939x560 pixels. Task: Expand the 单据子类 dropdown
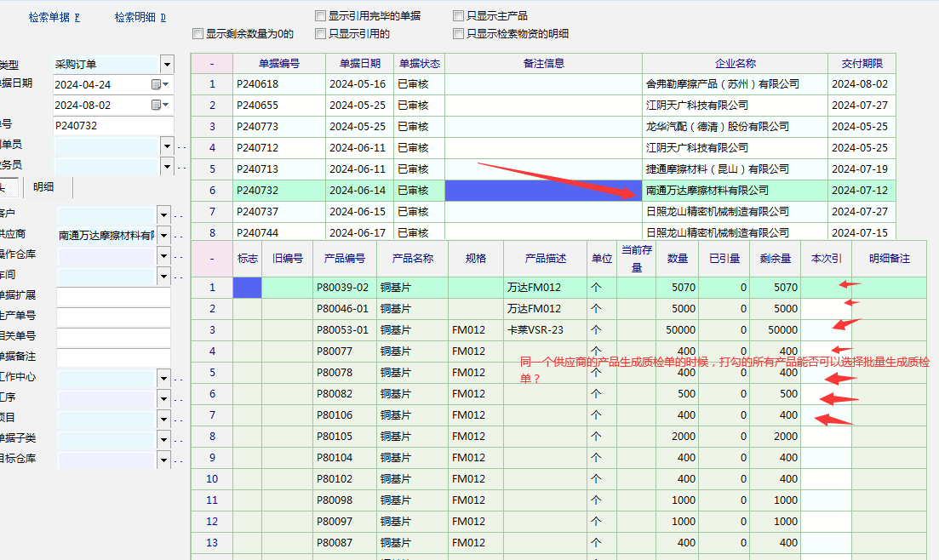point(164,440)
